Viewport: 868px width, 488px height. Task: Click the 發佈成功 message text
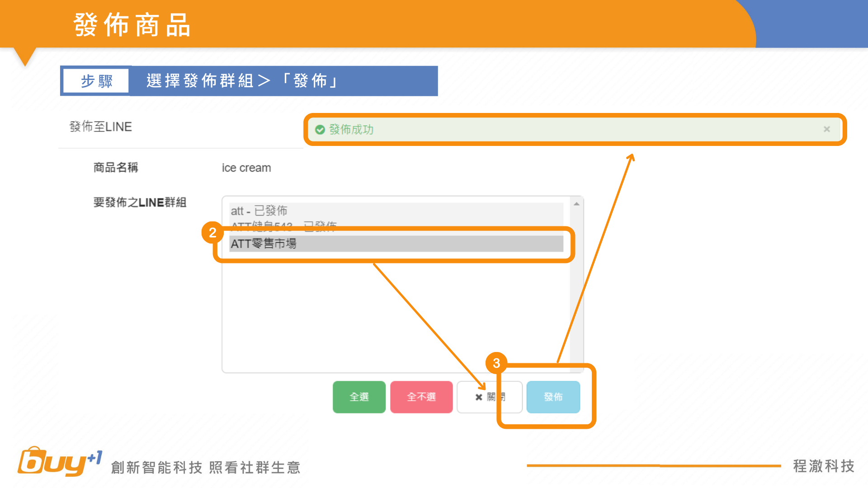pos(351,130)
